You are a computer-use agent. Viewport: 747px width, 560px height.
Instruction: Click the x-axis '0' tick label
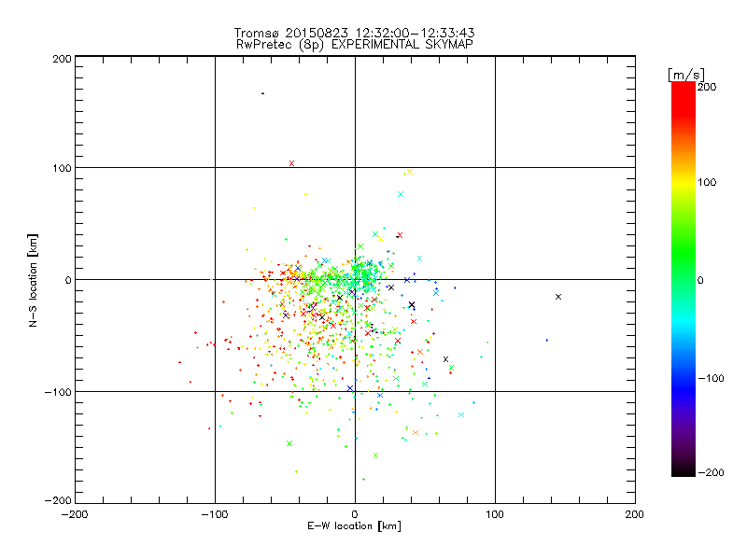[x=355, y=514]
